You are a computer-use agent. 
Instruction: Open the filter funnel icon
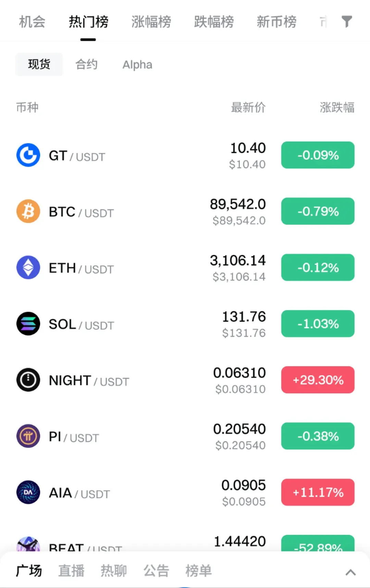[x=347, y=22]
